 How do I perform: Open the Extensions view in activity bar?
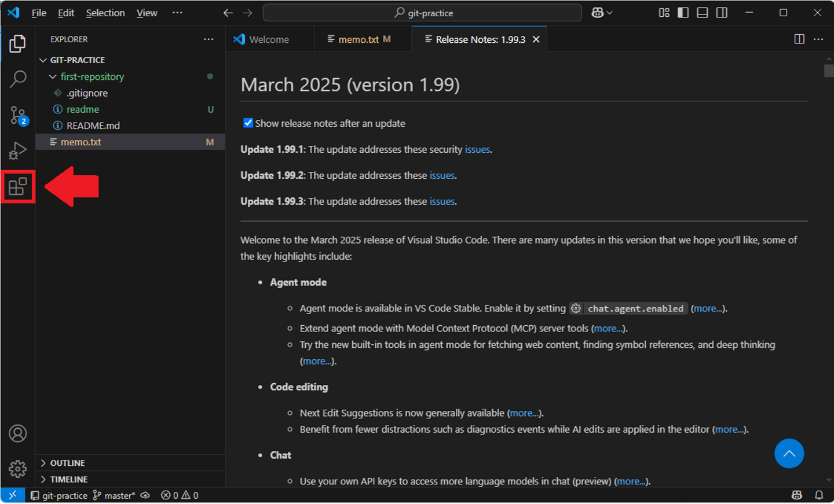[17, 186]
